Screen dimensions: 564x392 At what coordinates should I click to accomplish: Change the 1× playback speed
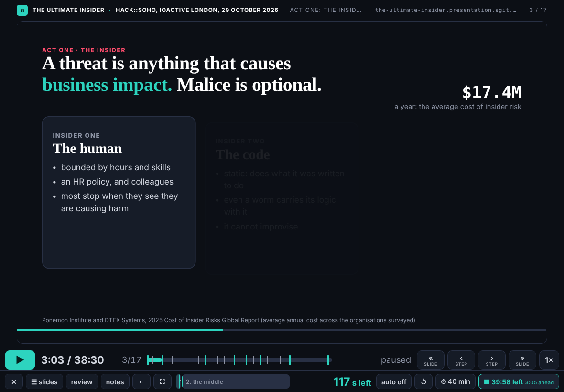point(549,360)
